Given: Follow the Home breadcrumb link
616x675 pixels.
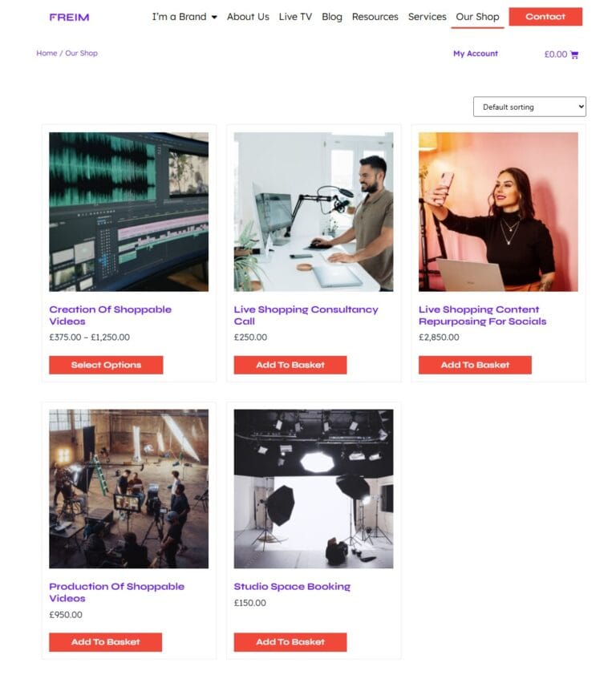Looking at the screenshot, I should pos(47,53).
